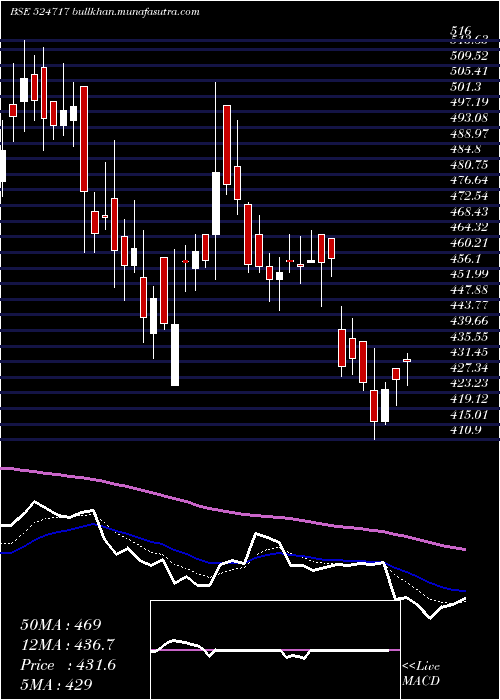The image size is (500, 700).
Task: Click the 50MA : 469 readout
Action: [61, 625]
